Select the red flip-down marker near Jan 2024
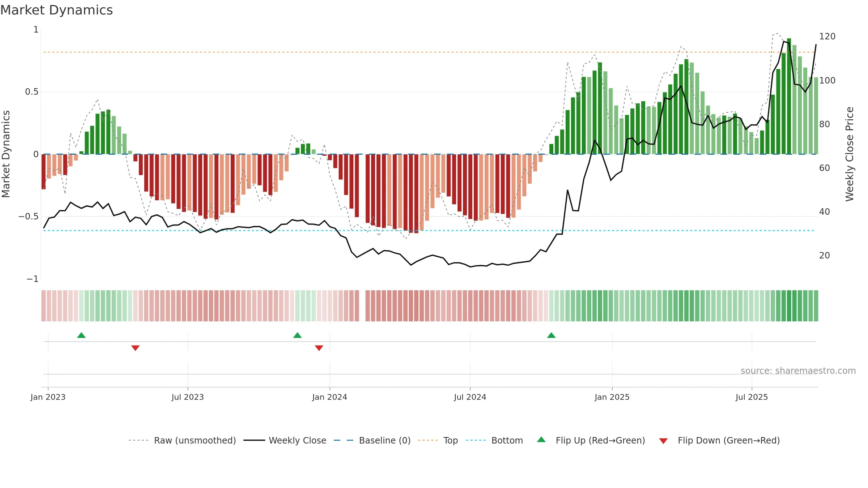Image resolution: width=868 pixels, height=488 pixels. coord(319,348)
